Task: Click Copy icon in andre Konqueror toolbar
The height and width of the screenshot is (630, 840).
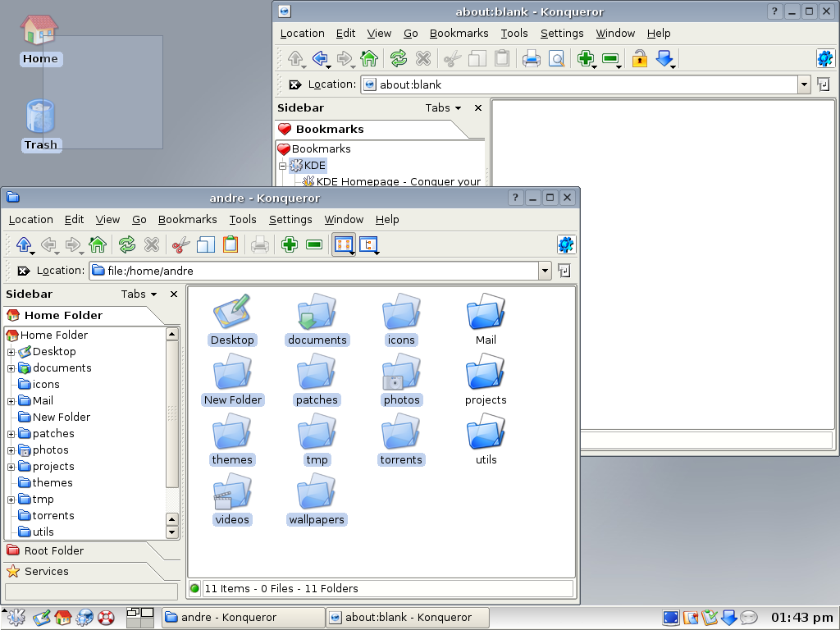Action: click(x=206, y=244)
